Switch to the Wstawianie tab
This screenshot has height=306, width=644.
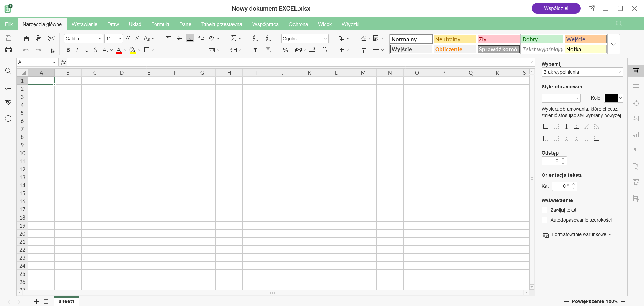(85, 24)
